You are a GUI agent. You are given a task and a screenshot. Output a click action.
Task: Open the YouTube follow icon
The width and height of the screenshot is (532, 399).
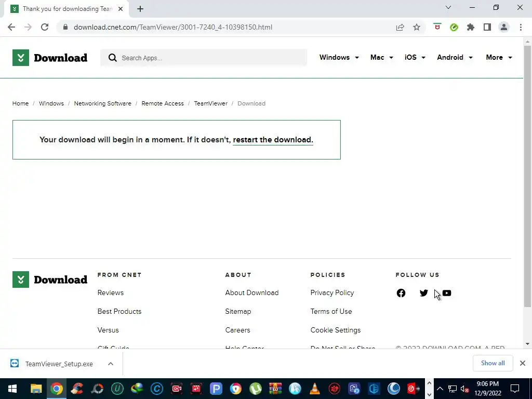pyautogui.click(x=447, y=293)
